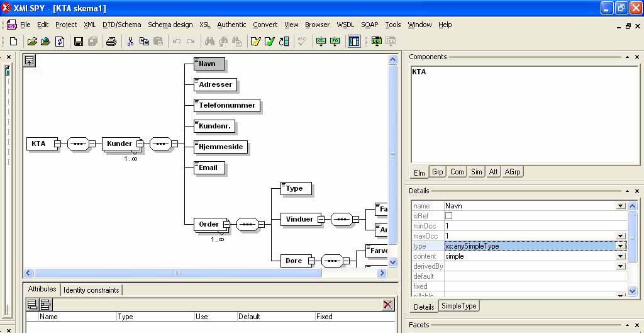Image resolution: width=644 pixels, height=333 pixels.
Task: Select the Com tab in Components panel
Action: tap(457, 172)
